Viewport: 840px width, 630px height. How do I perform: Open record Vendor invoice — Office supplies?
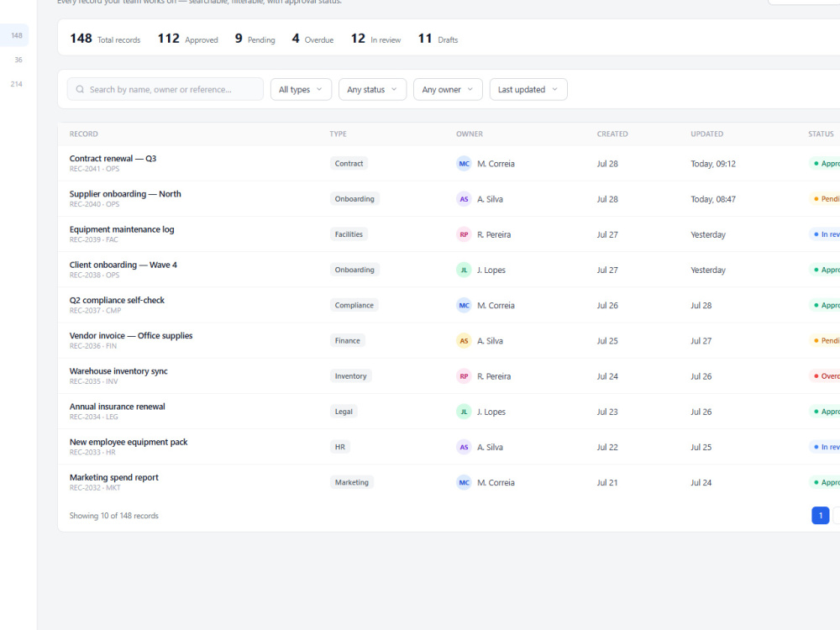click(131, 335)
